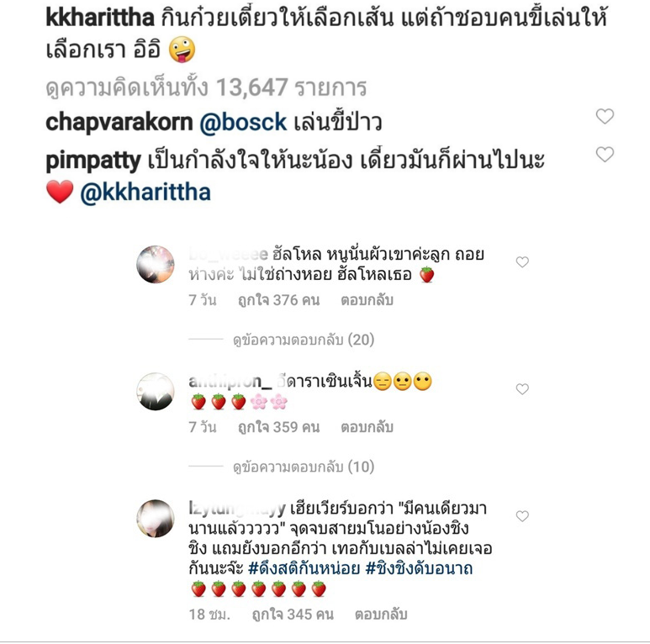
Task: Tap the heart on the 359-likes comment
Action: [x=522, y=388]
